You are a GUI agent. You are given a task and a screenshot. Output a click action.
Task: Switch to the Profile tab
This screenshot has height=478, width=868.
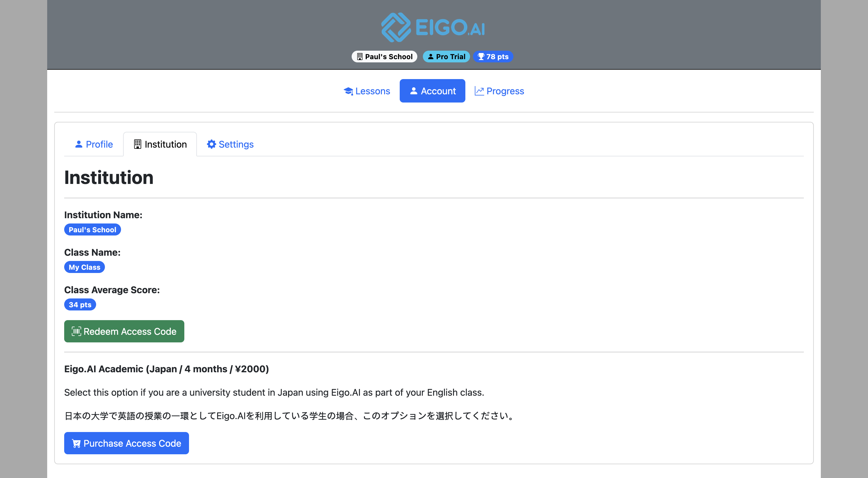[x=94, y=144]
